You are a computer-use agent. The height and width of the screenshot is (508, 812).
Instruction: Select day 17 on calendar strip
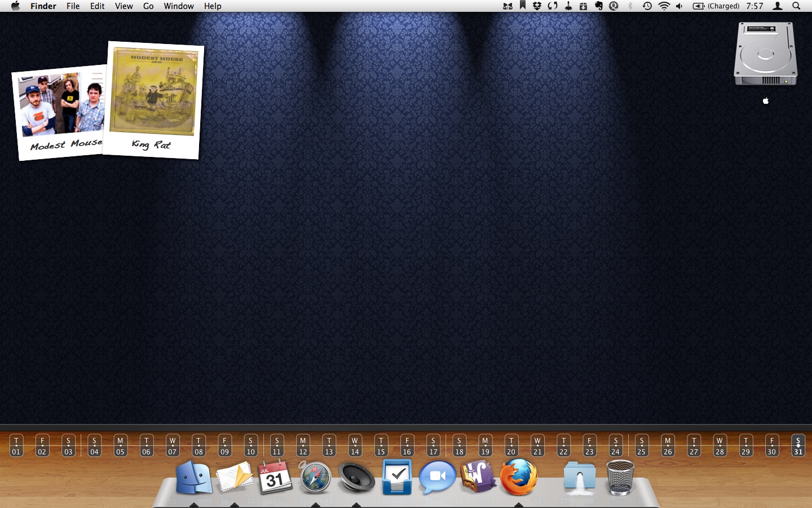[433, 445]
